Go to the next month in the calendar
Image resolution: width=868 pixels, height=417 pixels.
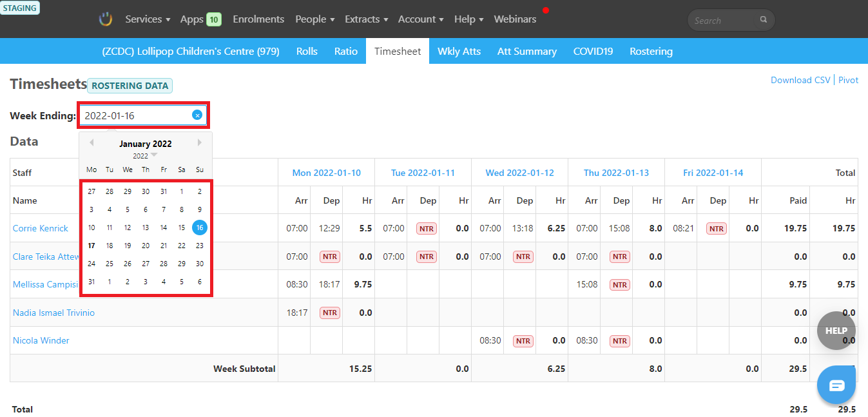[x=200, y=142]
